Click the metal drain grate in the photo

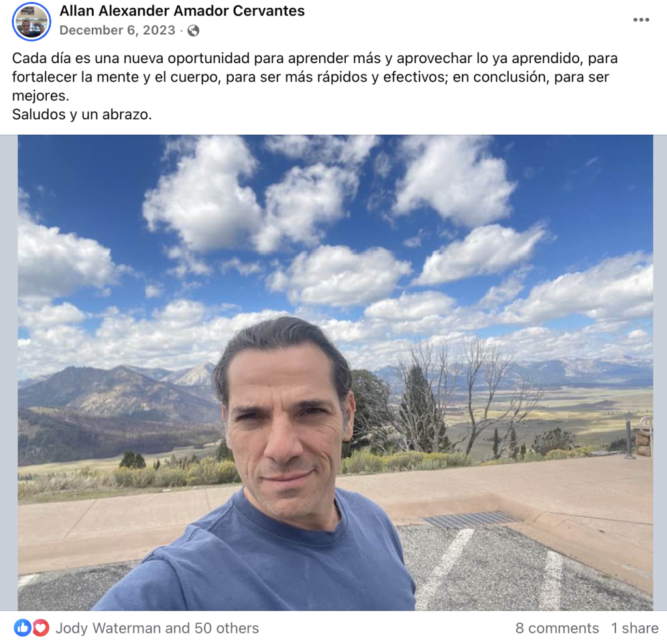[472, 520]
